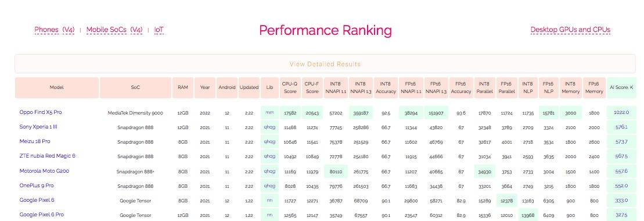Image resolution: width=644 pixels, height=221 pixels.
Task: Sort by the Model column header
Action: (57, 88)
